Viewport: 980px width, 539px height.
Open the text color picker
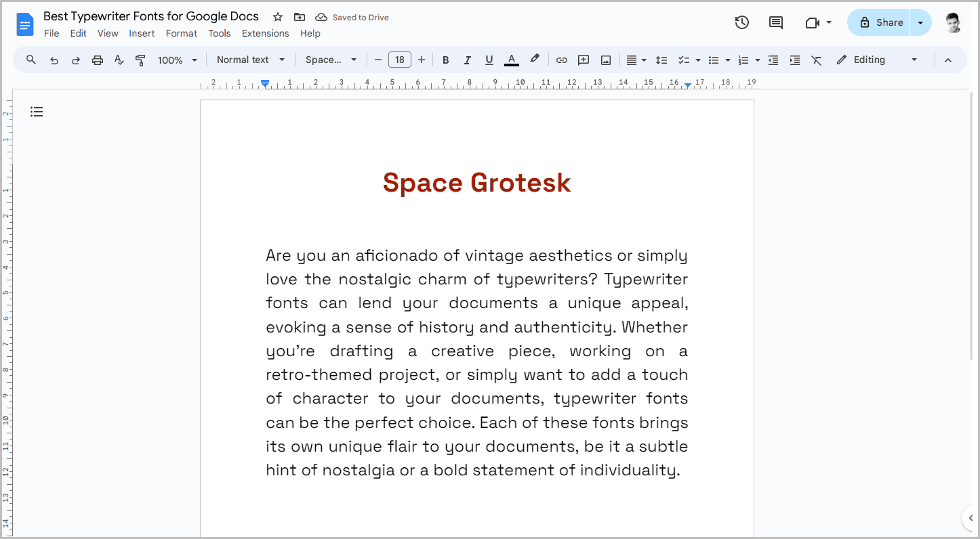click(512, 60)
